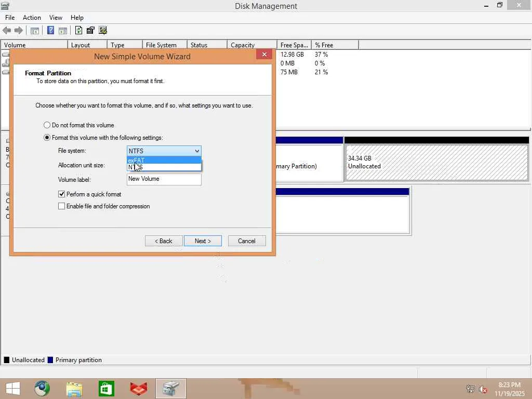Click the muted volume tray icon
The width and height of the screenshot is (532, 399).
click(483, 389)
